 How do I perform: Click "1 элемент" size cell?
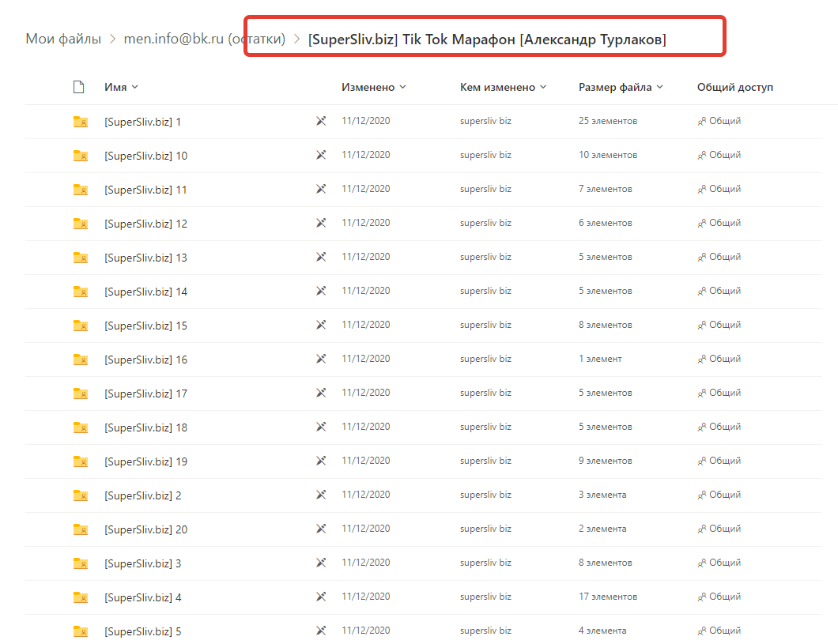[600, 359]
